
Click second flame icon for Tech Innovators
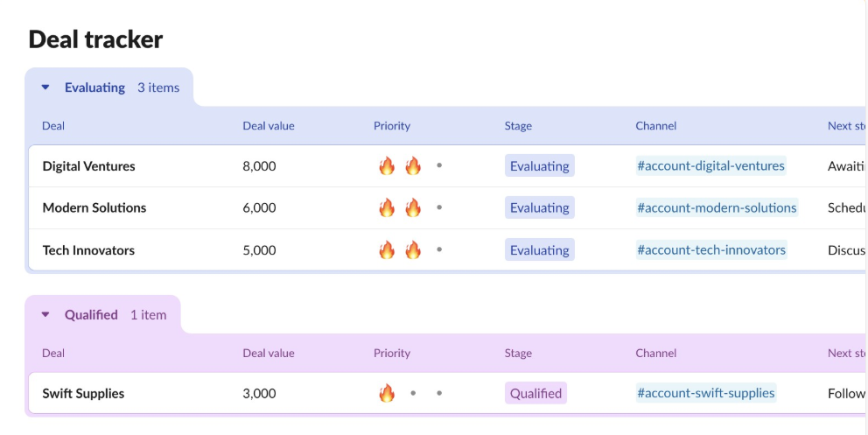[x=413, y=249]
